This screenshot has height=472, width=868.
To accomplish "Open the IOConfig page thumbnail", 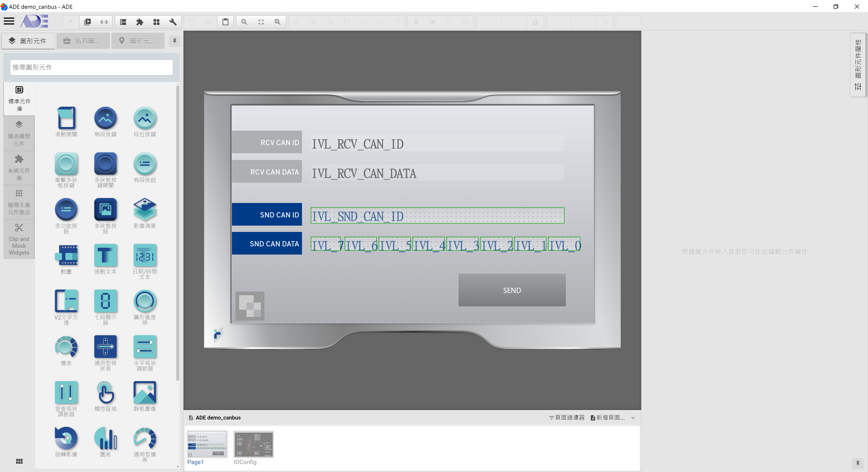I will tap(253, 444).
